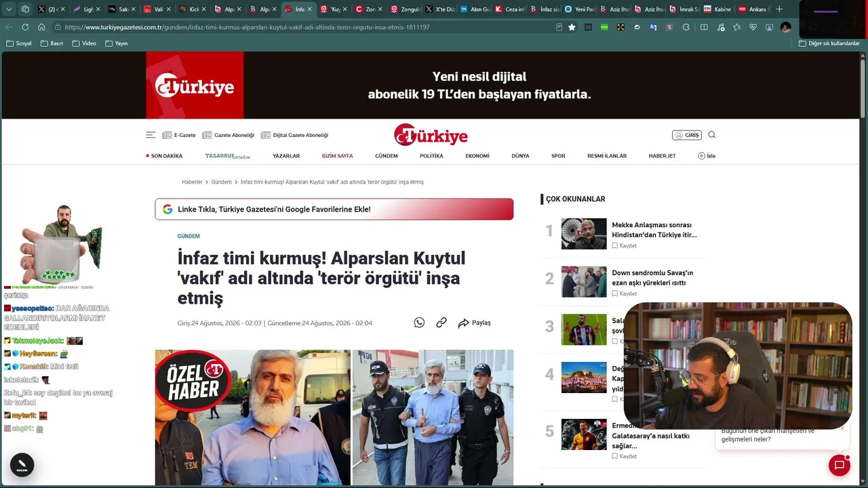Open the reader view icon in address bar

[x=559, y=27]
